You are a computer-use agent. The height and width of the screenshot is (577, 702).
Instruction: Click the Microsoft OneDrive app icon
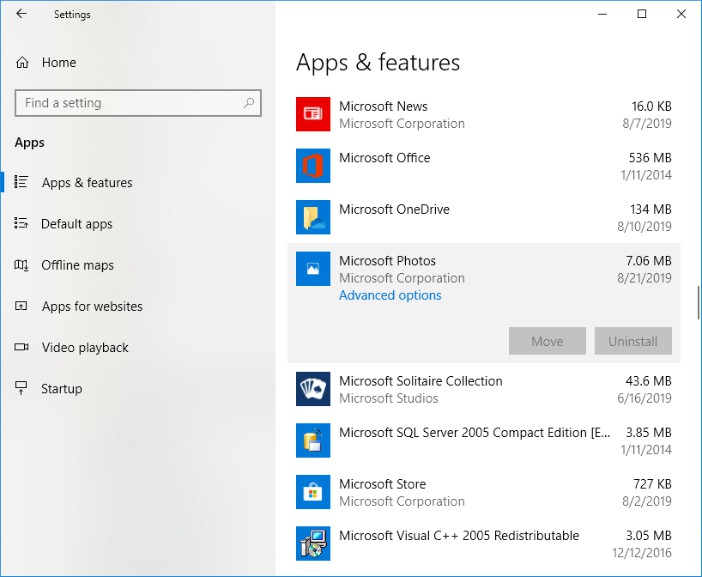pos(313,217)
